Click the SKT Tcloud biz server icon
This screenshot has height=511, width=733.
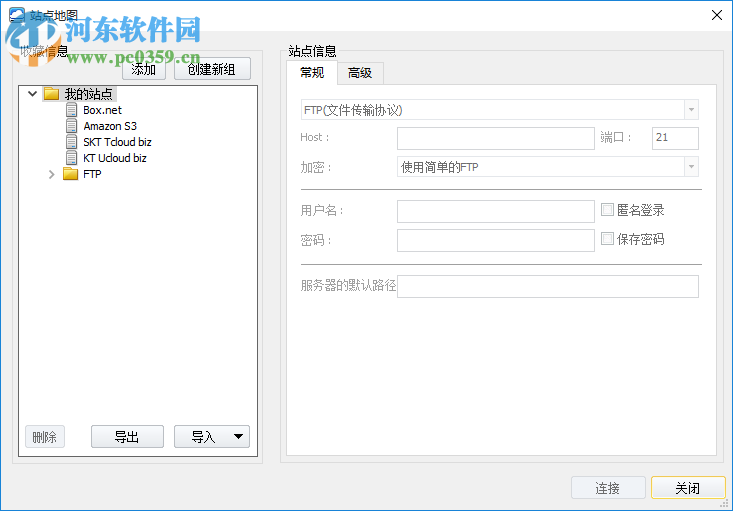(72, 142)
